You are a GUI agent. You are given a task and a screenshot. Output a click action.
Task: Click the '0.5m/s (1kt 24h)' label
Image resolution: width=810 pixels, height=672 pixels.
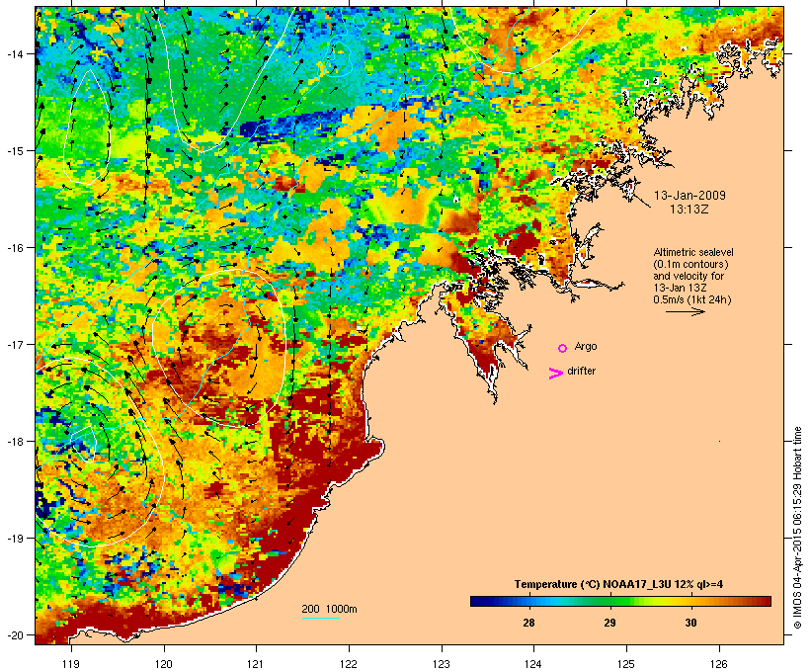[692, 299]
